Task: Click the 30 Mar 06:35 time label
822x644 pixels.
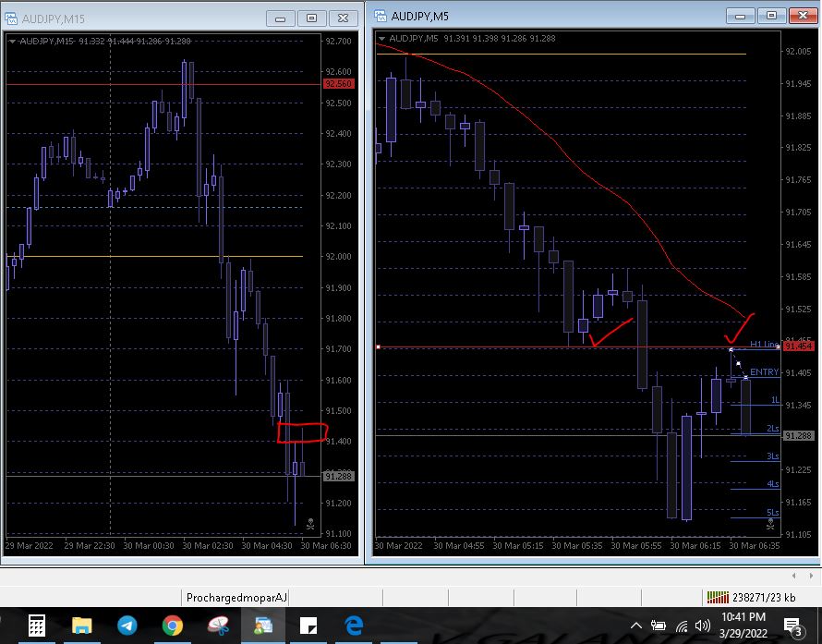Action: coord(755,545)
